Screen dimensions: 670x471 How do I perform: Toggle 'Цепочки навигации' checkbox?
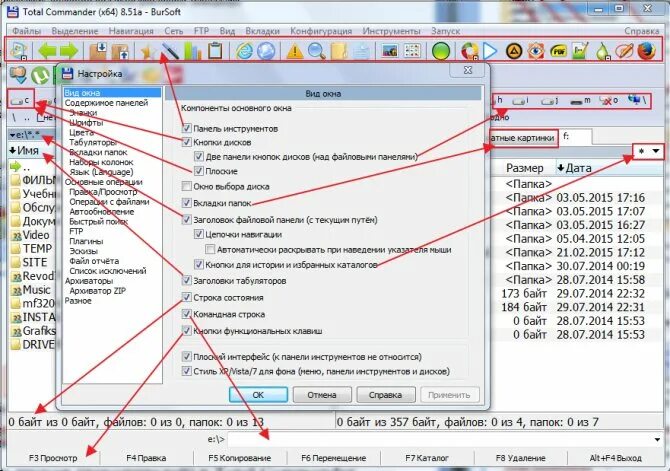pyautogui.click(x=199, y=234)
